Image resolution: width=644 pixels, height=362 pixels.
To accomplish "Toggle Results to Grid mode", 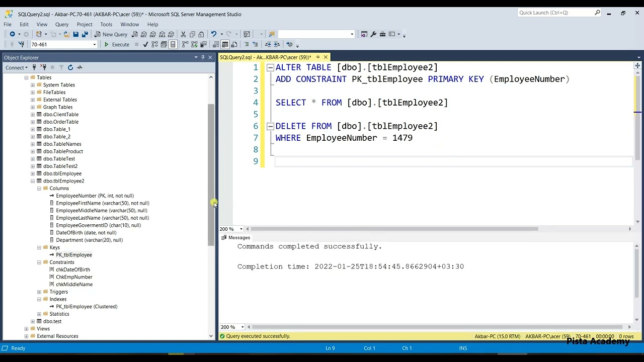I will click(x=225, y=44).
